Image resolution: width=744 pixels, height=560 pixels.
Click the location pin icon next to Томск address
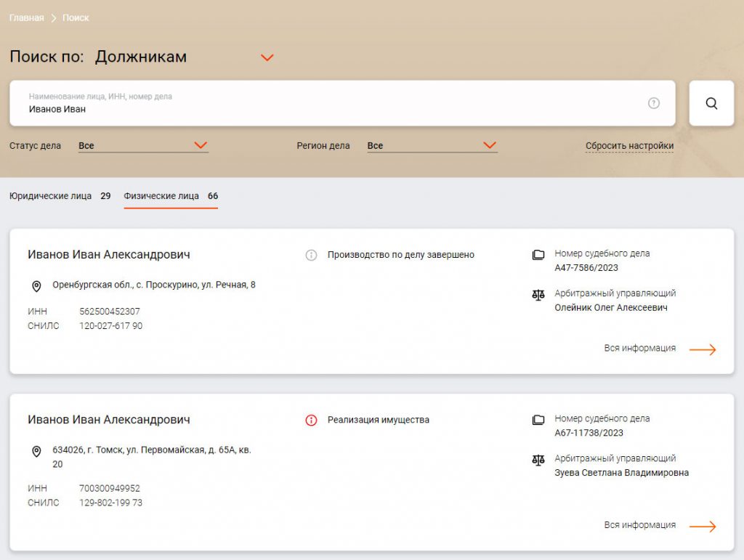point(36,451)
